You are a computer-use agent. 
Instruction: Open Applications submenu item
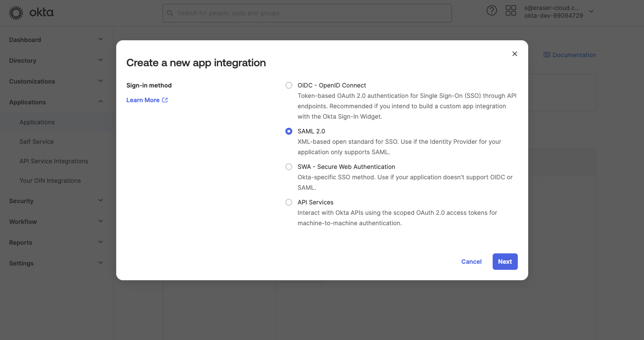pos(37,122)
